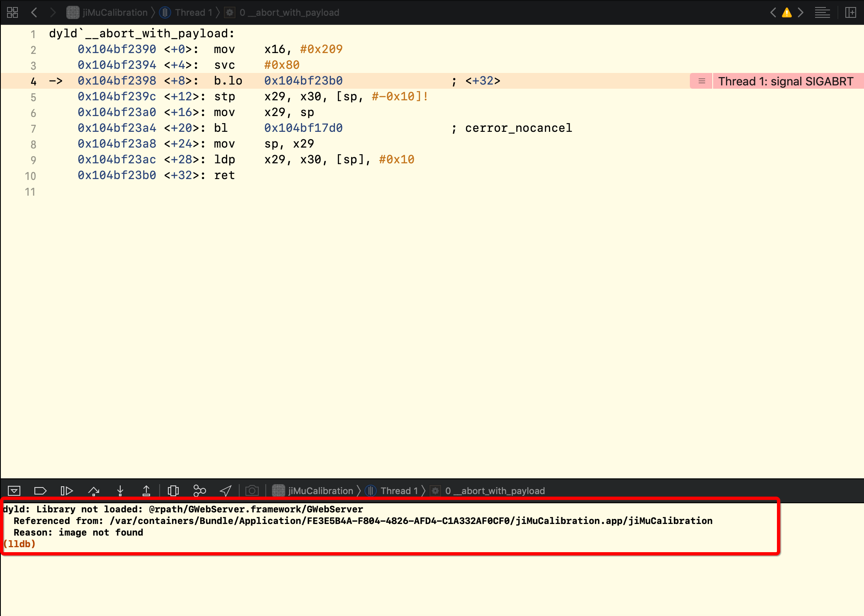
Task: Open the Simulate Location arrow menu
Action: (x=226, y=491)
